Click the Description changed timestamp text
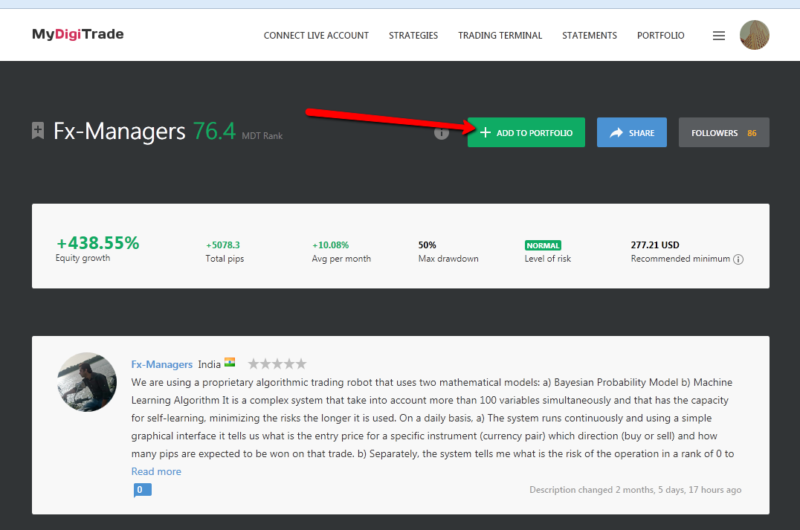Viewport: 800px width, 530px height. (635, 490)
